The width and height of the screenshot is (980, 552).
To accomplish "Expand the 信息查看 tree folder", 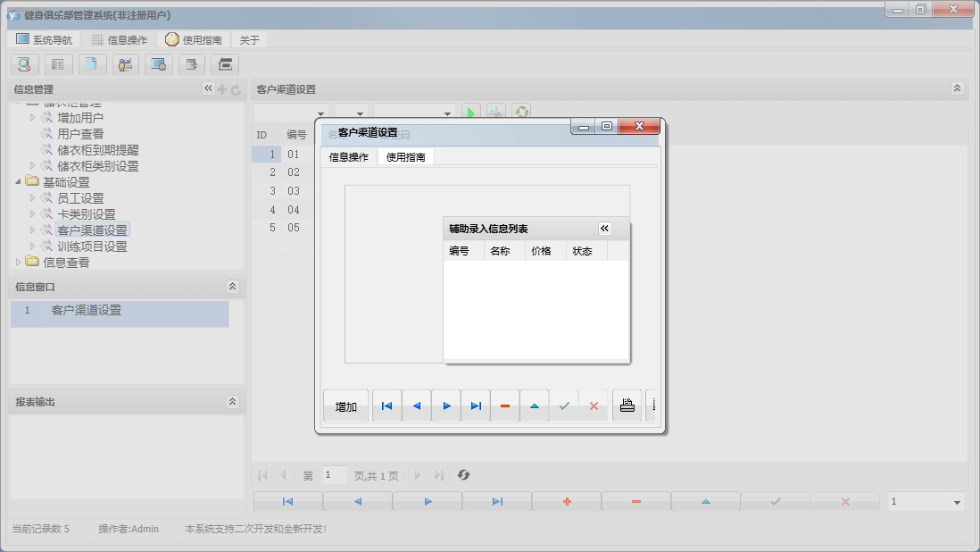I will pos(19,262).
